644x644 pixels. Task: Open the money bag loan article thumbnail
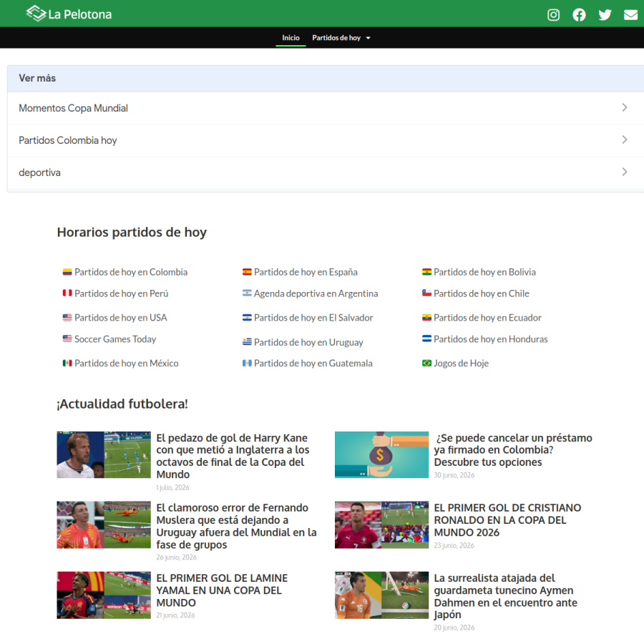(x=381, y=454)
